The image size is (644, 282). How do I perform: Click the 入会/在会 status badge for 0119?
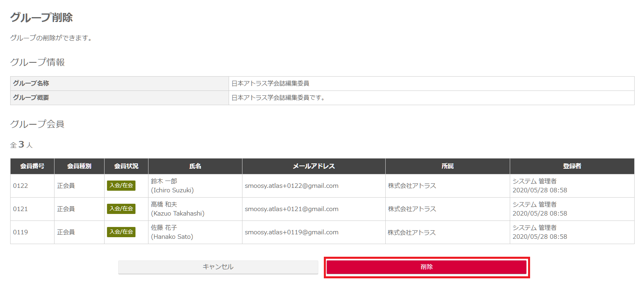tap(121, 232)
